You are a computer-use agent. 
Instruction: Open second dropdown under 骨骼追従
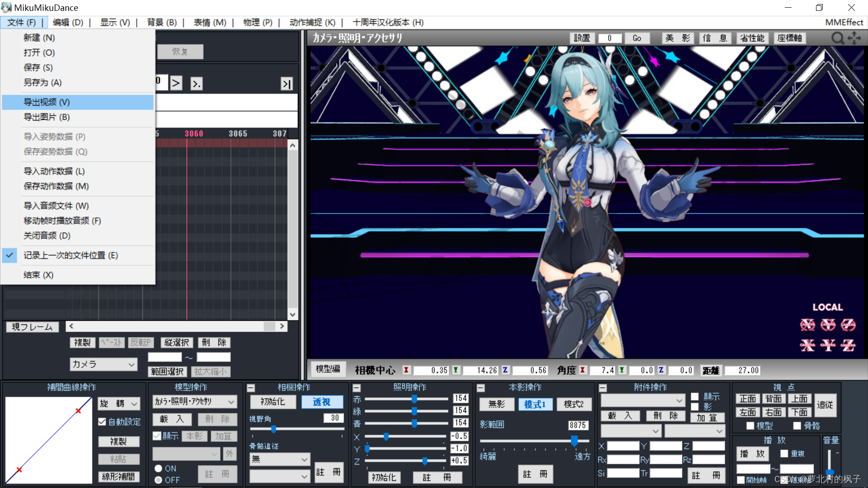coord(280,476)
